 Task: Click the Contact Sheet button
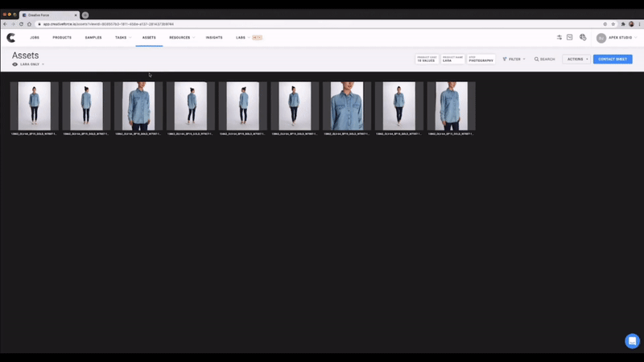(613, 60)
